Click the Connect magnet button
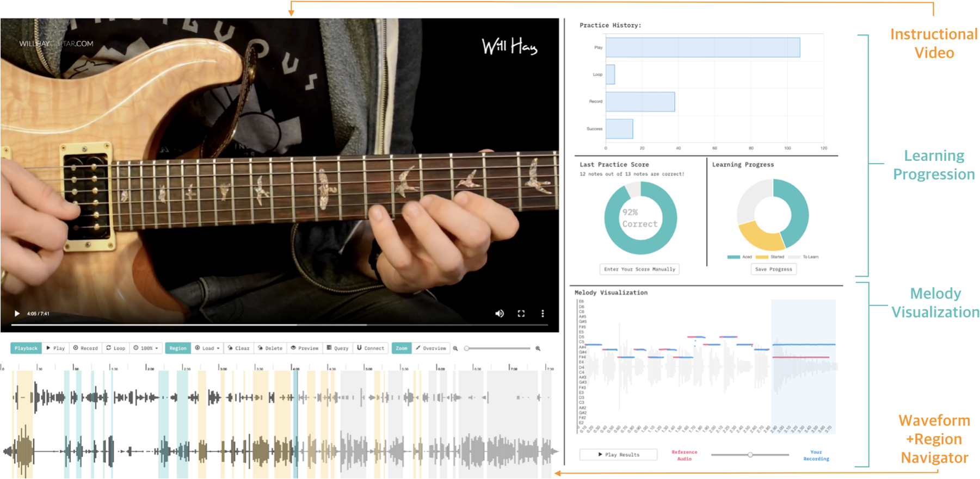Image resolution: width=980 pixels, height=479 pixels. coord(371,348)
